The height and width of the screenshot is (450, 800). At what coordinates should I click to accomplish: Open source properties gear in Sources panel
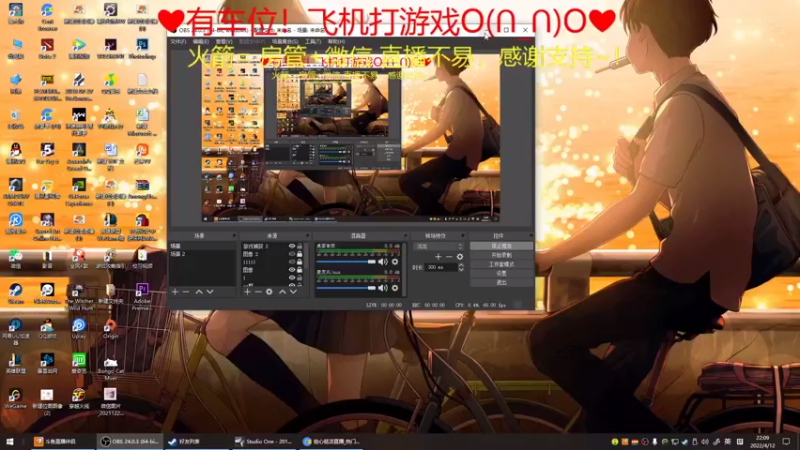tap(269, 292)
